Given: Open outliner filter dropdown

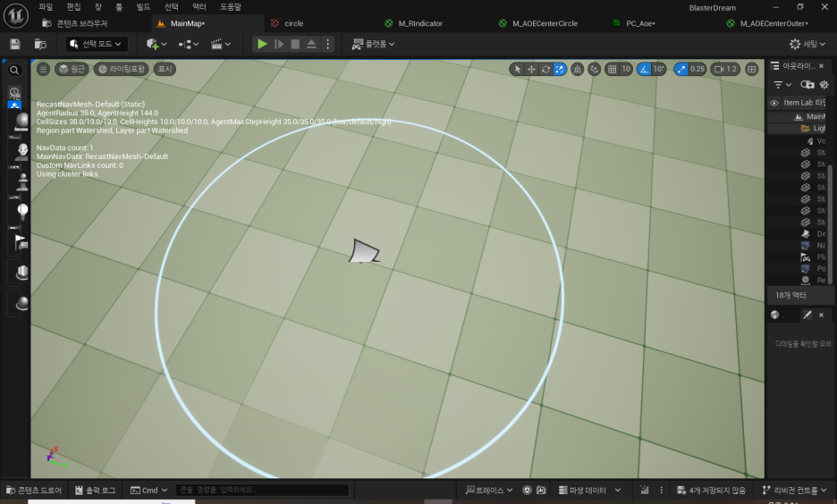Looking at the screenshot, I should tap(782, 85).
